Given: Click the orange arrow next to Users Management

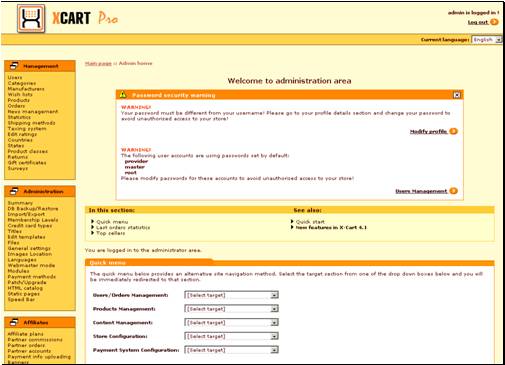Looking at the screenshot, I should pyautogui.click(x=453, y=191).
